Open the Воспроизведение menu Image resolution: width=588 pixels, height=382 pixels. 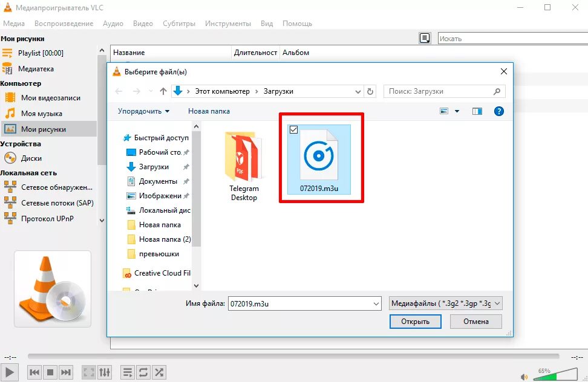click(x=64, y=23)
